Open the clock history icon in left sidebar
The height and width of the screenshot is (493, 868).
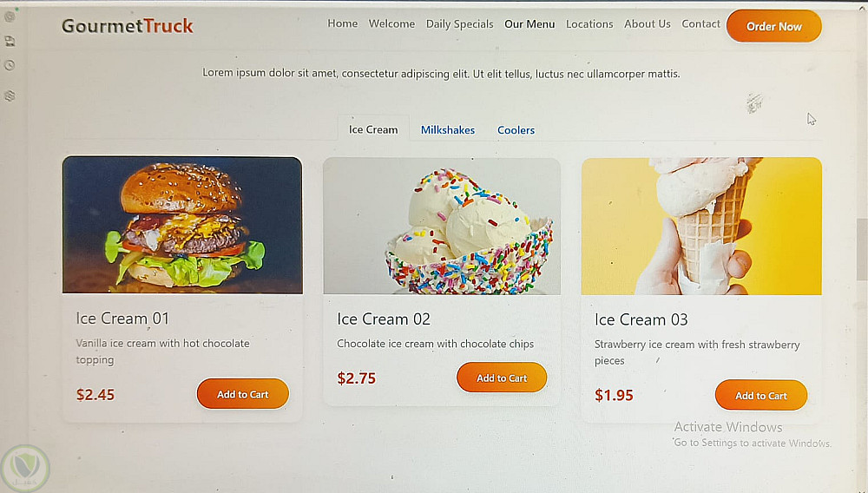point(10,65)
